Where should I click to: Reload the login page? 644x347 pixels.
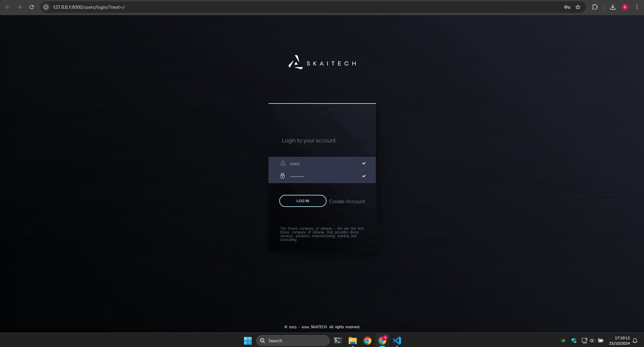coord(32,7)
